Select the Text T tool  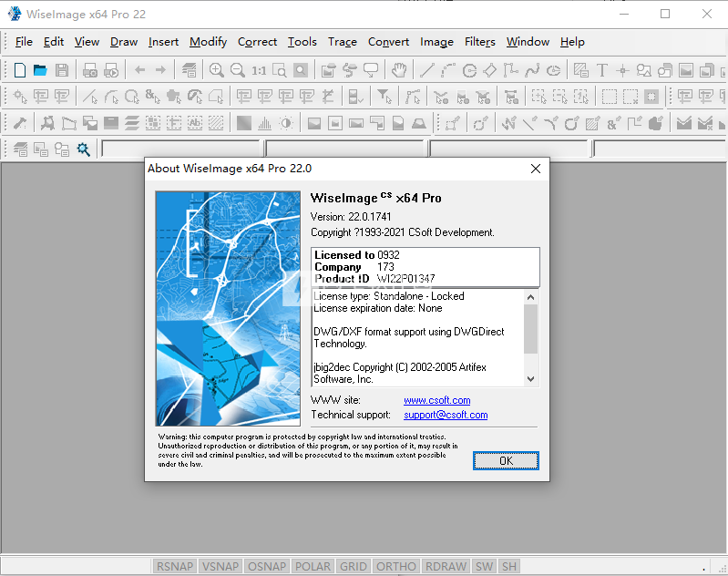601,70
